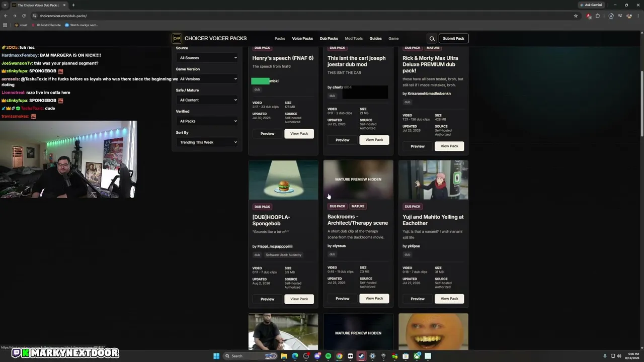Launch Microsoft Edge from the taskbar
This screenshot has height=362, width=644.
click(x=295, y=356)
